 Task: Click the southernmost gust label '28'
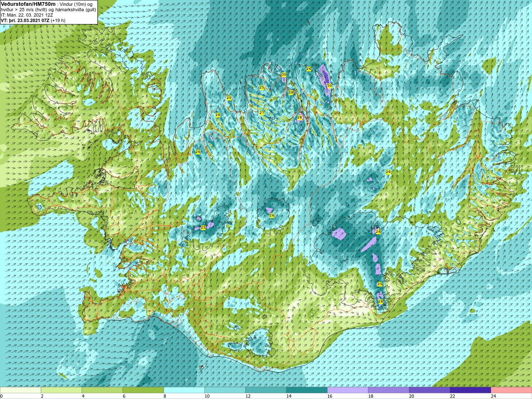click(381, 301)
